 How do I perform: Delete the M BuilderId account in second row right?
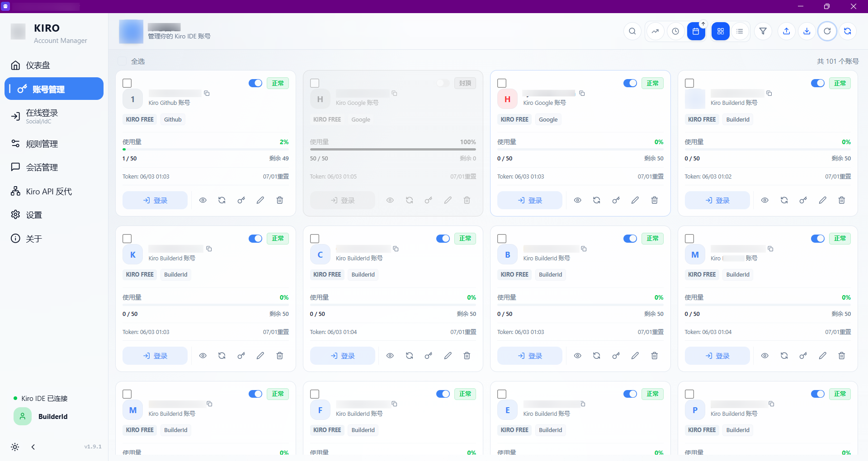842,356
